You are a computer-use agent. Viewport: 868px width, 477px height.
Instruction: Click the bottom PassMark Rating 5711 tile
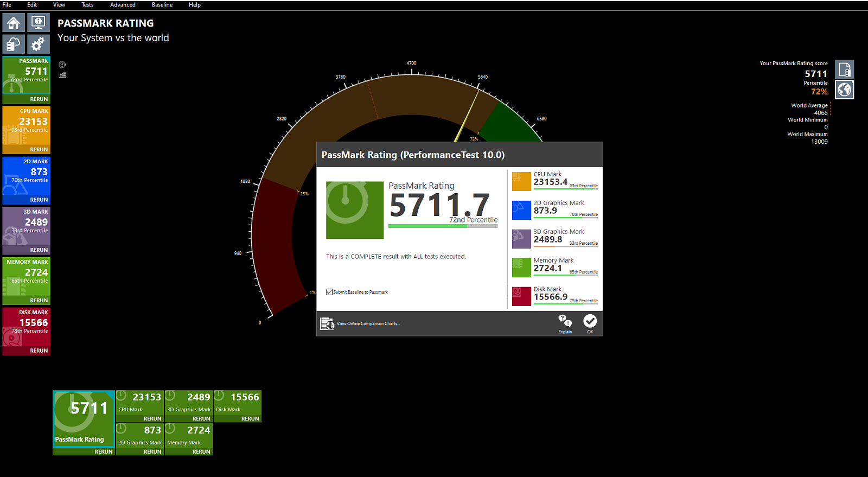84,418
